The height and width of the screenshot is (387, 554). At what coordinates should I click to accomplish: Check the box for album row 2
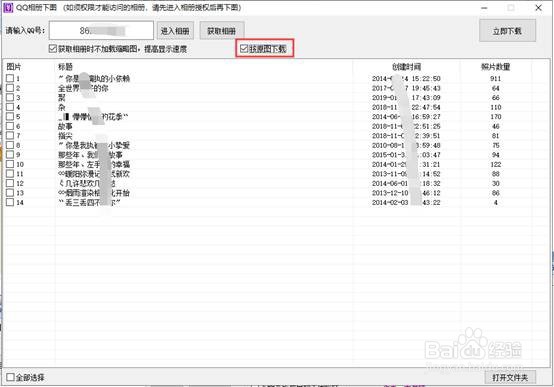click(x=10, y=88)
